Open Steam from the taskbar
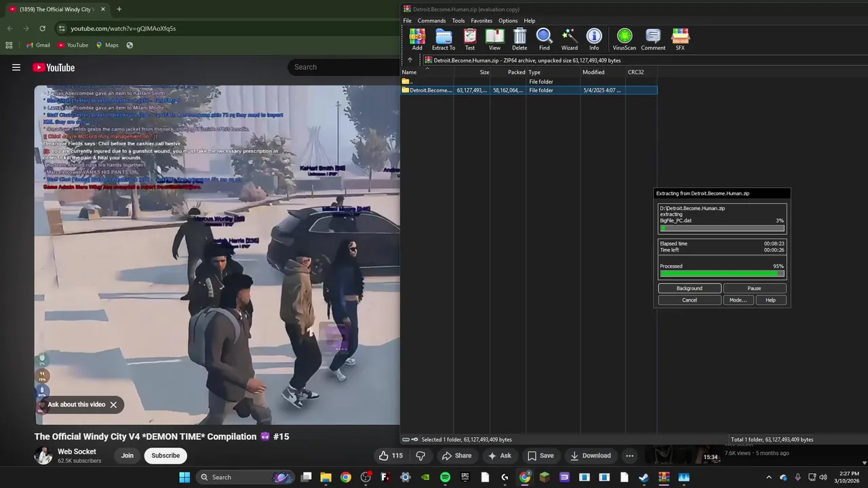868x488 pixels. (644, 477)
